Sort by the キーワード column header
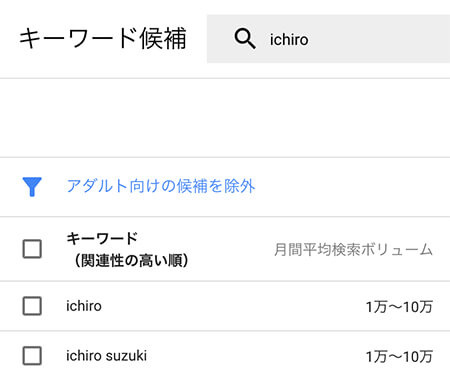 point(102,238)
